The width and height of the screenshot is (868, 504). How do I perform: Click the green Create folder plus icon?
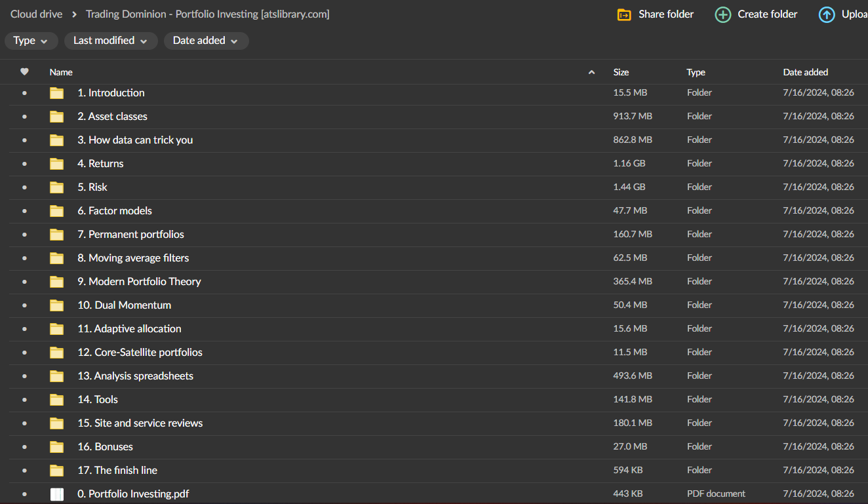coord(722,14)
